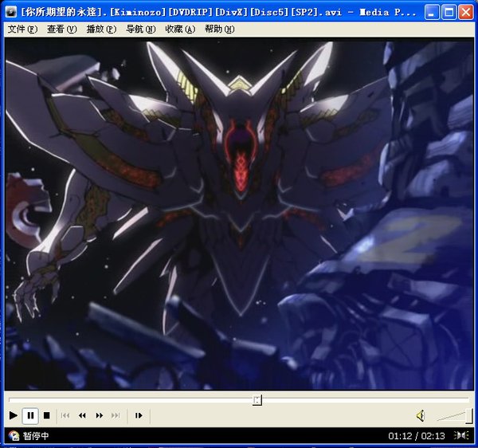Viewport: 478px width, 448px height.
Task: Click the volume slider handle
Action: (x=469, y=415)
